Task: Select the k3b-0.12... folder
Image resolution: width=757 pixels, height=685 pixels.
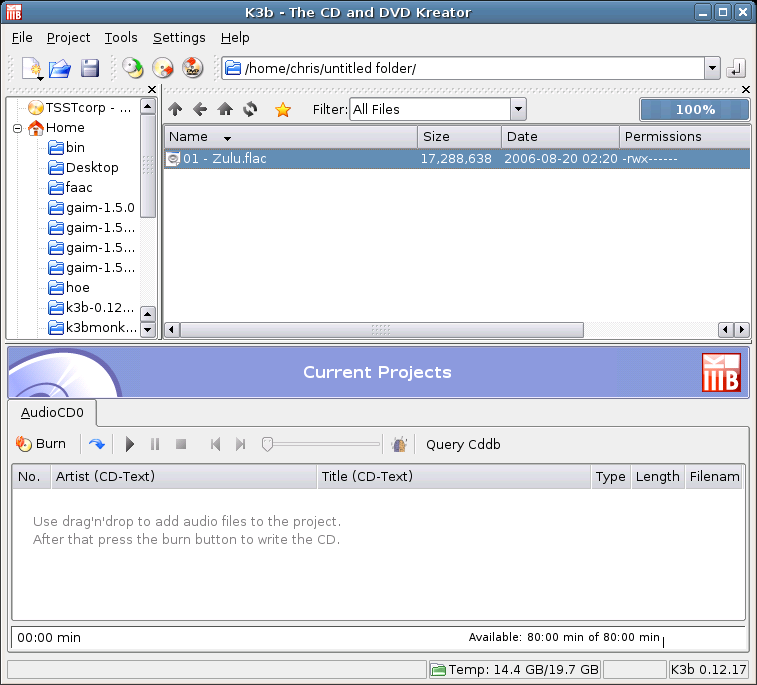Action: click(x=91, y=308)
